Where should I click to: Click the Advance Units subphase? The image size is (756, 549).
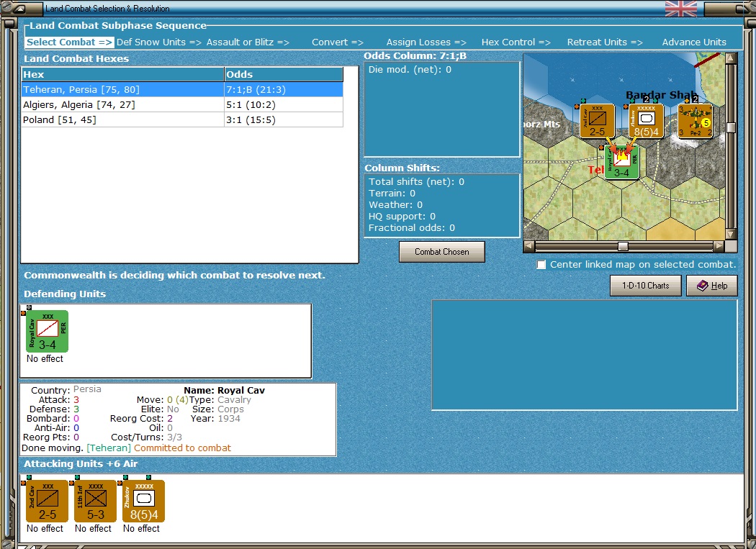tap(694, 42)
